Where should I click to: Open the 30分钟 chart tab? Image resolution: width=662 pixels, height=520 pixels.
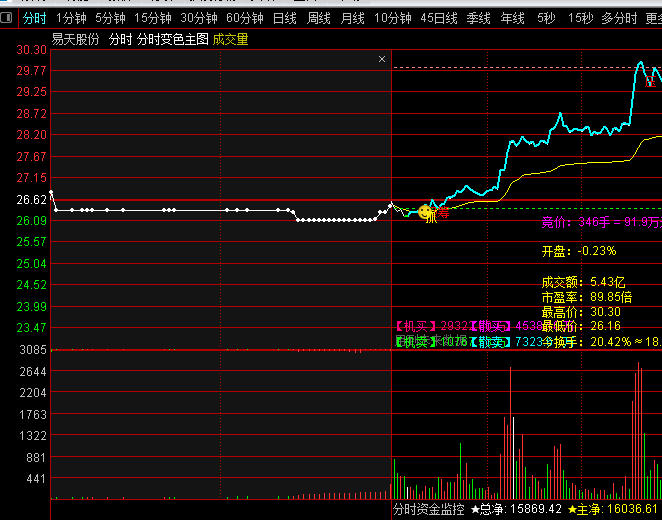(199, 18)
